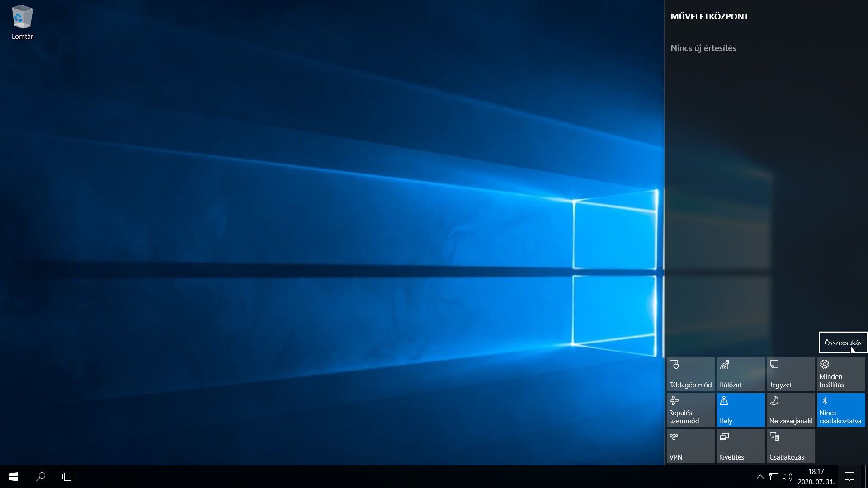Open the Hálózat quick action
This screenshot has height=488, width=868.
741,374
